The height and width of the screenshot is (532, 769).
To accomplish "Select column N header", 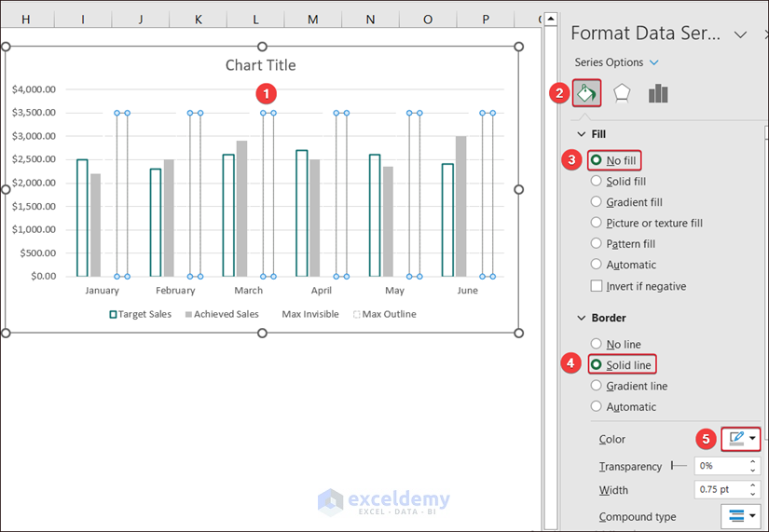I will 370,20.
